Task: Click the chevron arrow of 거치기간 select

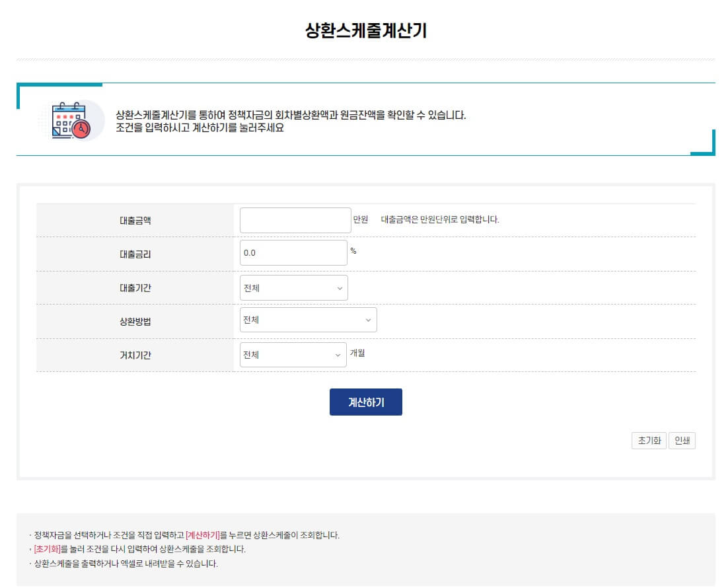Action: click(x=338, y=355)
